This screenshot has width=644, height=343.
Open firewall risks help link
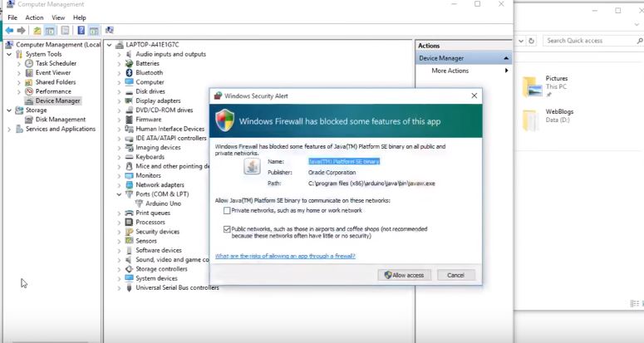(285, 256)
